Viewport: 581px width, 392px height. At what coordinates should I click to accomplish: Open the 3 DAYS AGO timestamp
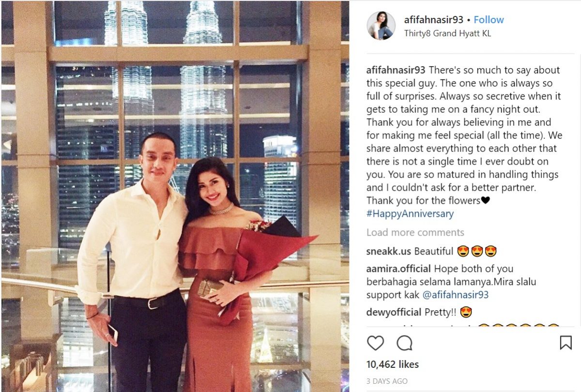[x=387, y=381]
